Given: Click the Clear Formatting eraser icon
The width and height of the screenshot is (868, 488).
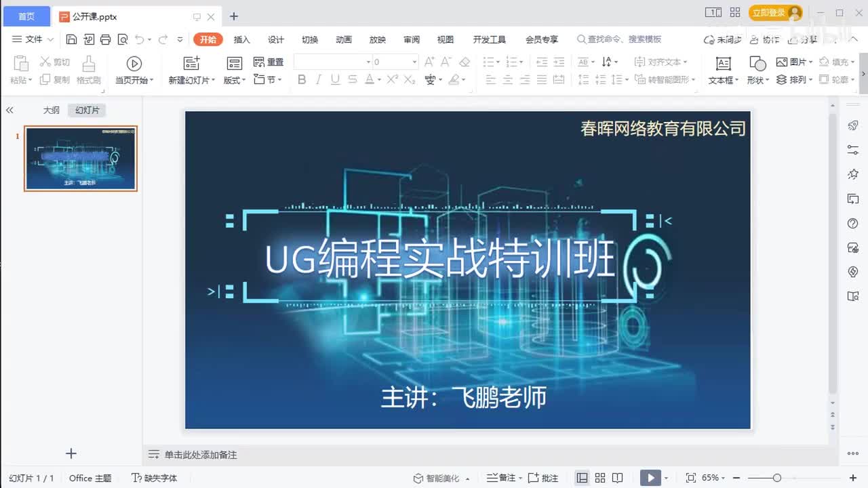Looking at the screenshot, I should tap(465, 62).
